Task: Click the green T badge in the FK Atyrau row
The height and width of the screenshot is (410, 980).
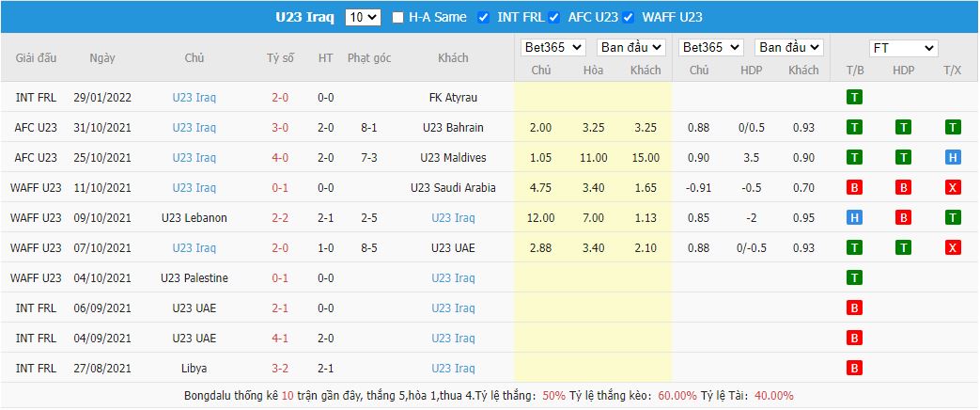Action: pos(855,97)
